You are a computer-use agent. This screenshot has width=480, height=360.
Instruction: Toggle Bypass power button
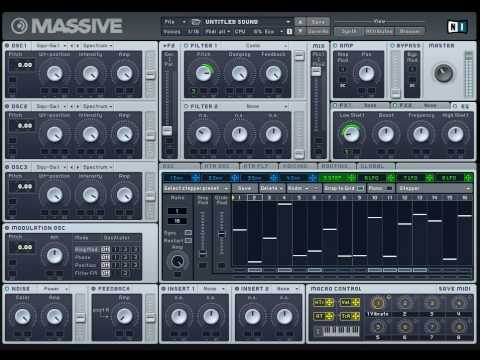(x=392, y=46)
